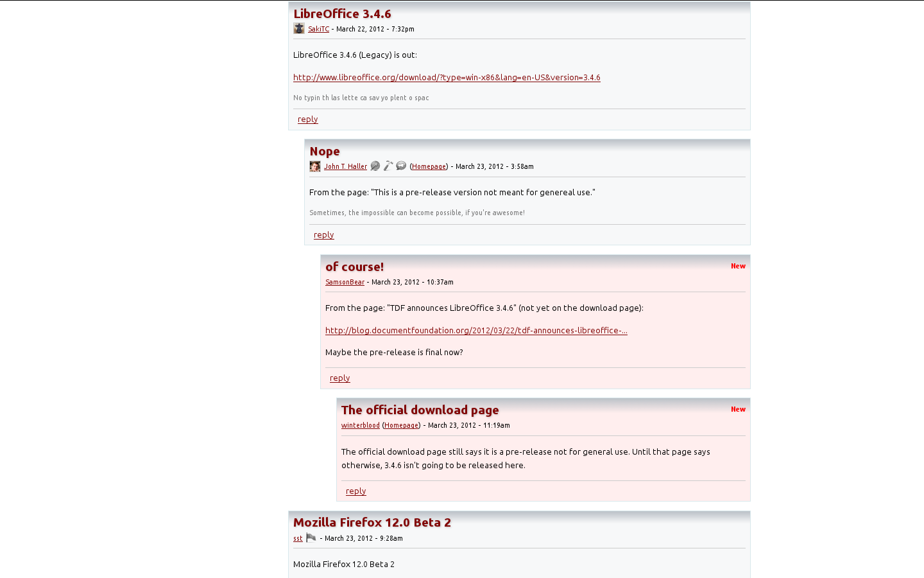This screenshot has width=924, height=578.
Task: Open winterblood's profile link
Action: point(360,425)
